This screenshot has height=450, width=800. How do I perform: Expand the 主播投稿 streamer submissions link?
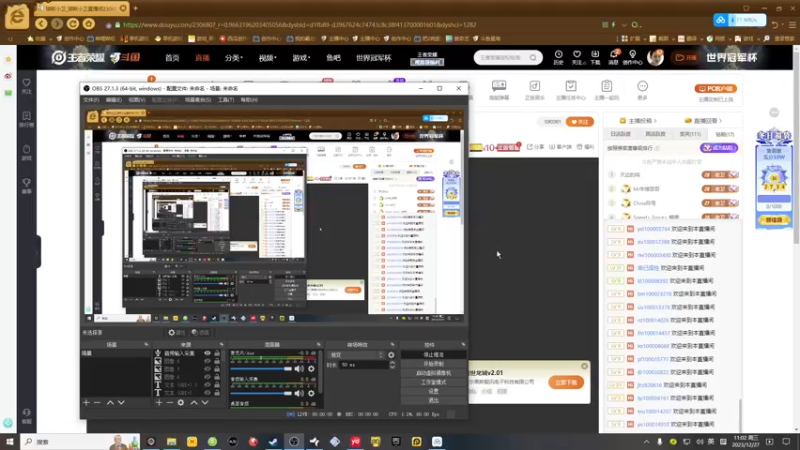638,121
